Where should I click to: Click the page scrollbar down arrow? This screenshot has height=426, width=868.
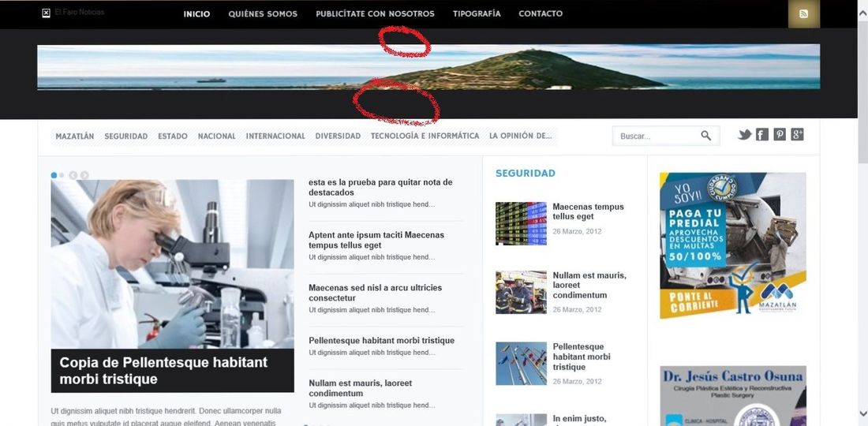pos(862,413)
